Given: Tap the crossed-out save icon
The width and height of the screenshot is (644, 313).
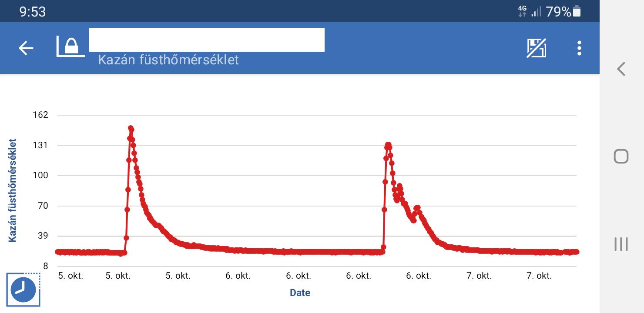Looking at the screenshot, I should [537, 48].
